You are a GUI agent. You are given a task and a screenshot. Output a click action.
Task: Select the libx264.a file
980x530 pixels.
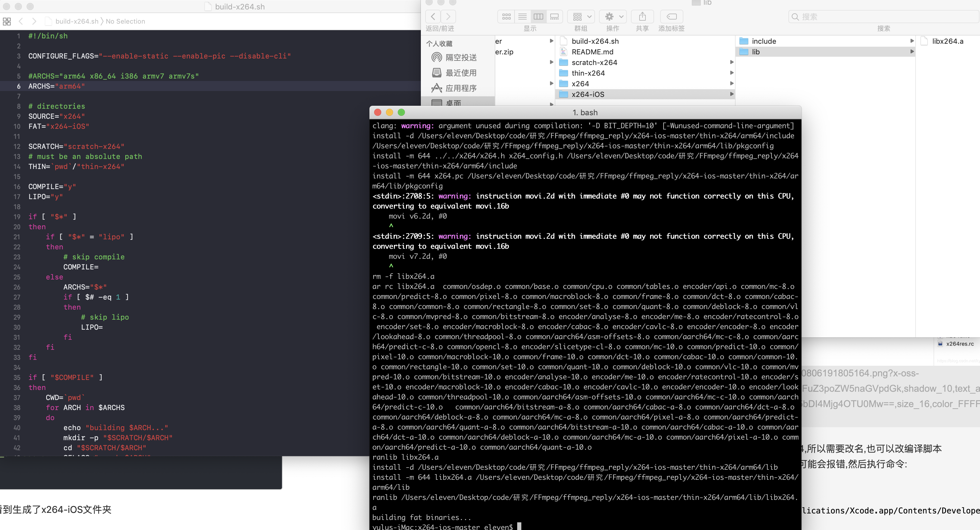click(947, 41)
